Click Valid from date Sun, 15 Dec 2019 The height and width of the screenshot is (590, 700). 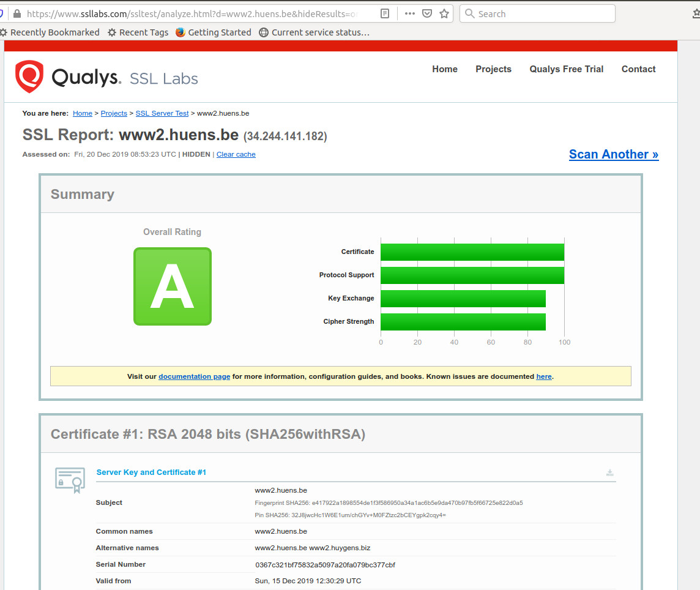click(308, 581)
